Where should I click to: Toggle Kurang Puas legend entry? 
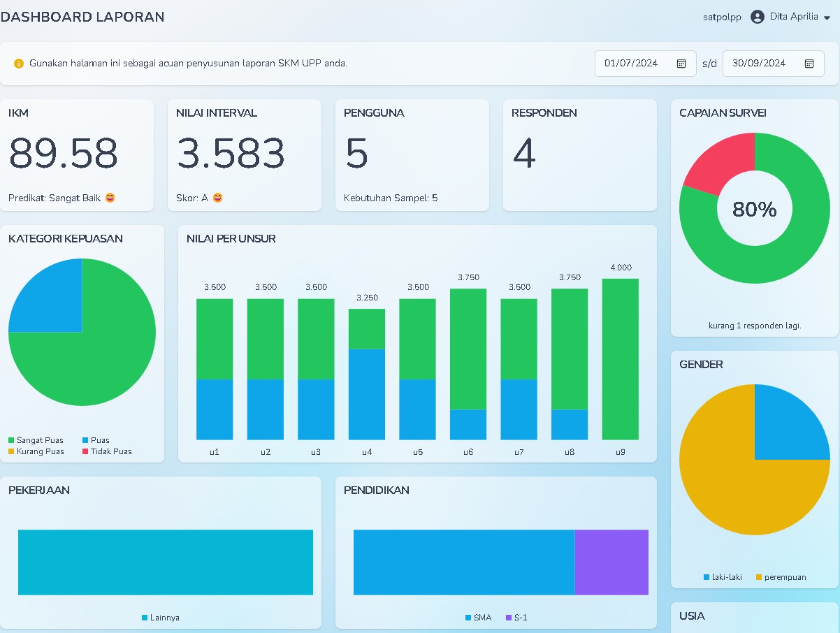36,451
